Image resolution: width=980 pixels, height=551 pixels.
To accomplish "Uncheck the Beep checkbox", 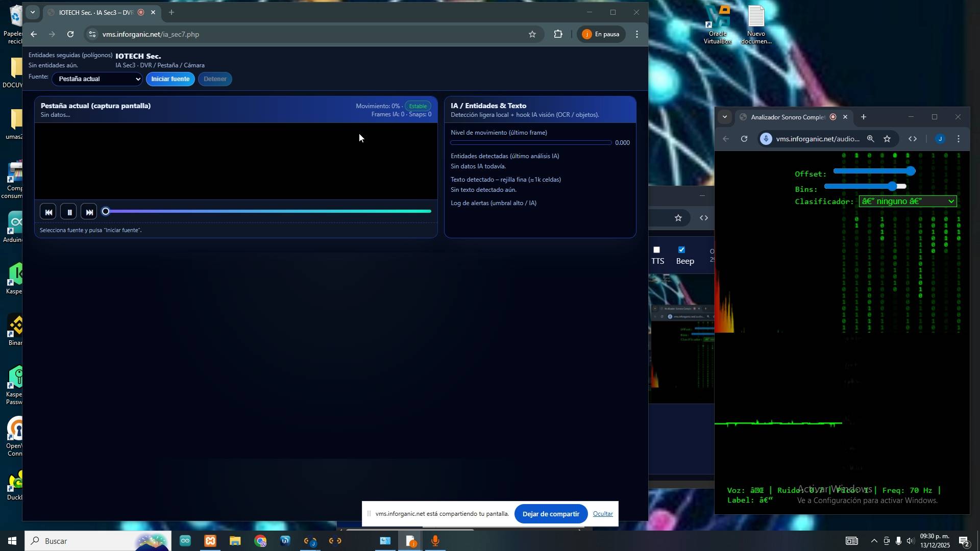I will coord(681,250).
